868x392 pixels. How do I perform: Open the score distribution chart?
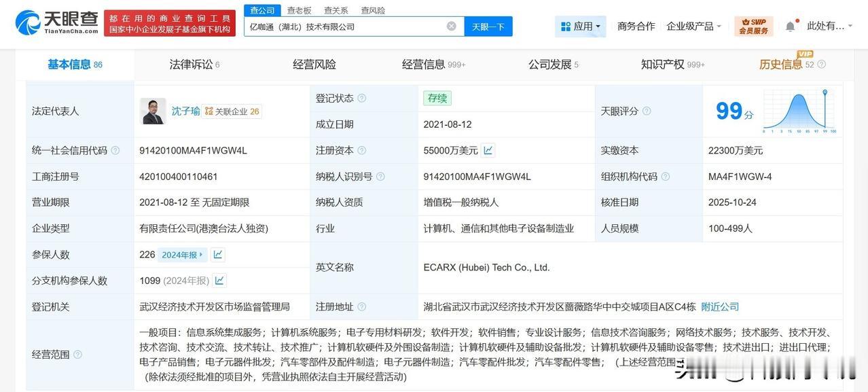coord(799,111)
